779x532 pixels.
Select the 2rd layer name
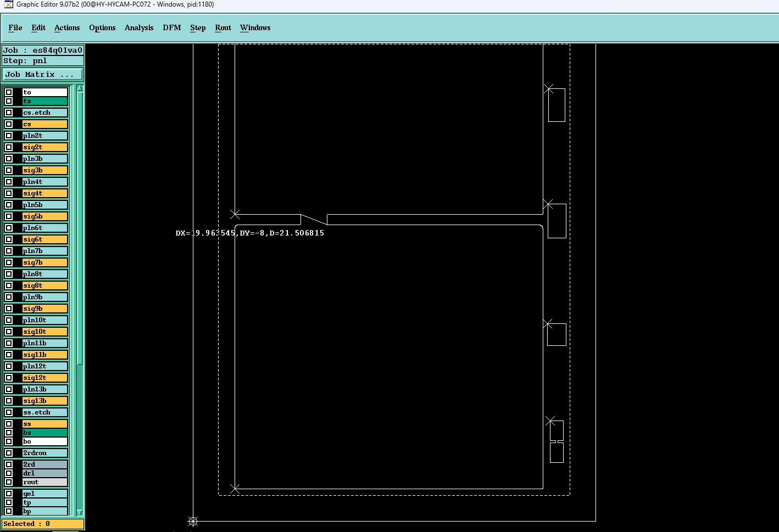[45, 464]
